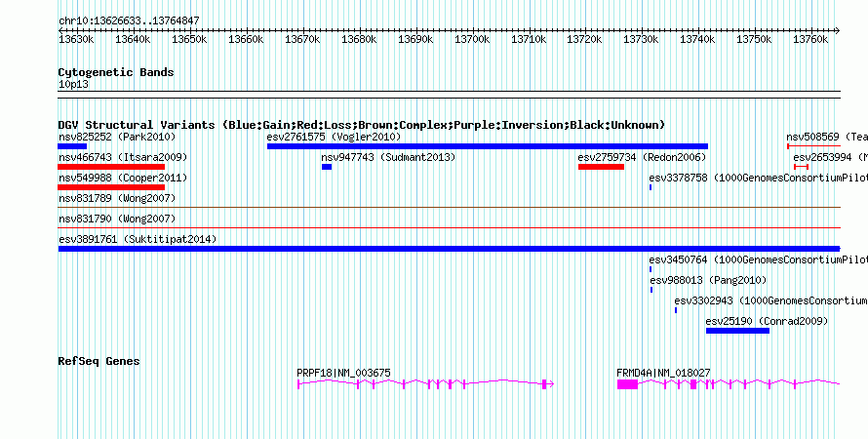The height and width of the screenshot is (439, 868).
Task: Click the DGV Structural Variants track title
Action: [x=361, y=125]
